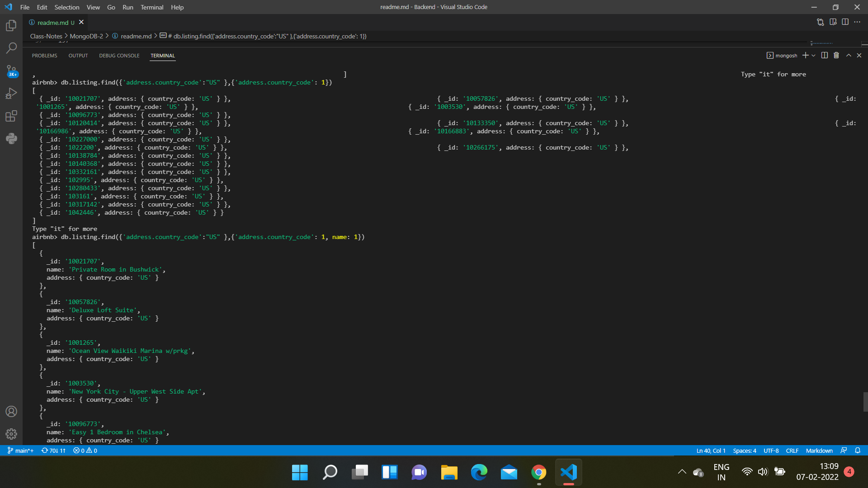Open the Terminal menu in menu bar
Viewport: 868px width, 488px height.
click(152, 7)
